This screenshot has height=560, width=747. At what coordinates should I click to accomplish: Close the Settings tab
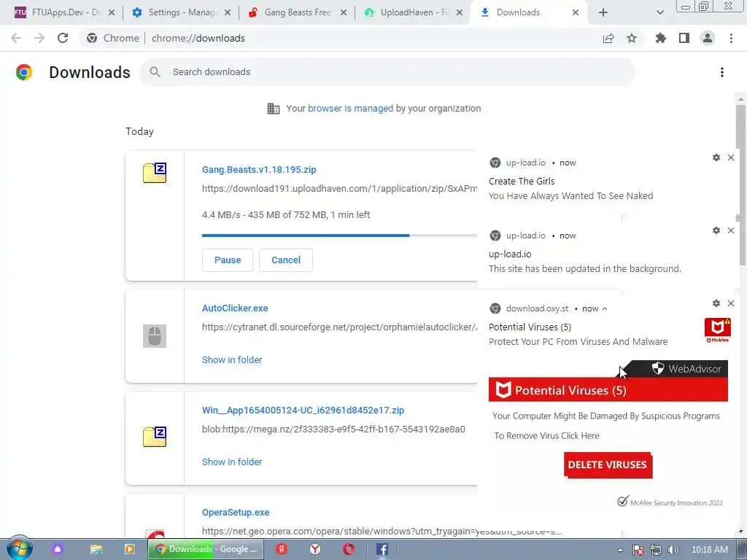[228, 13]
